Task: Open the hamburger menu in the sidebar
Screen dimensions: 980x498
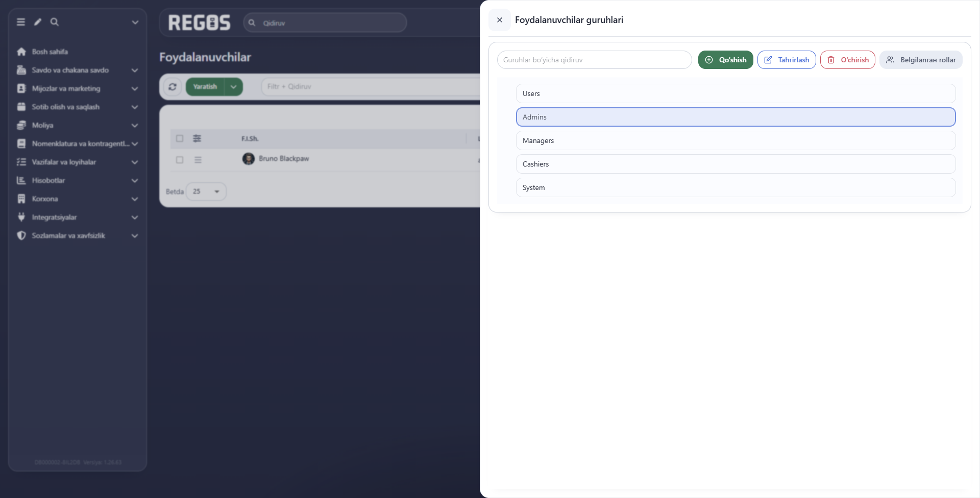Action: tap(21, 22)
